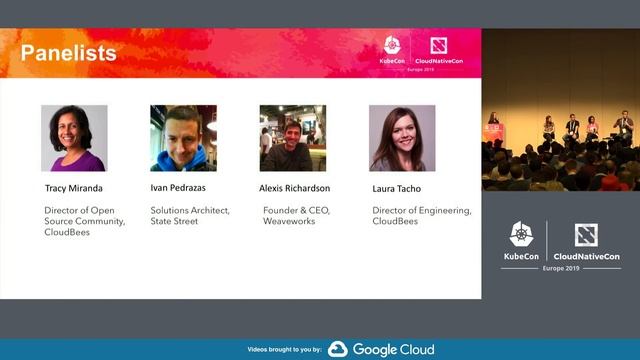Click Ivan Pedrazas's headshot photo
Viewport: 640px width, 360px height.
[184, 138]
